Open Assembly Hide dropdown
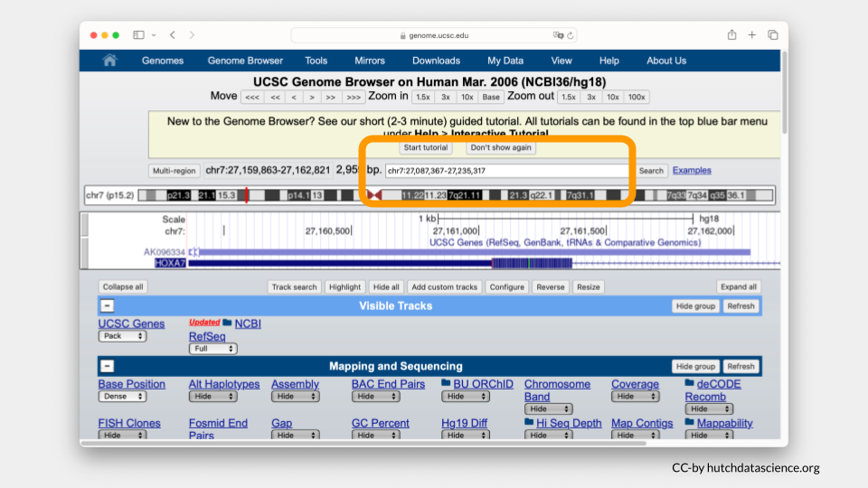Image resolution: width=868 pixels, height=488 pixels. coord(296,396)
